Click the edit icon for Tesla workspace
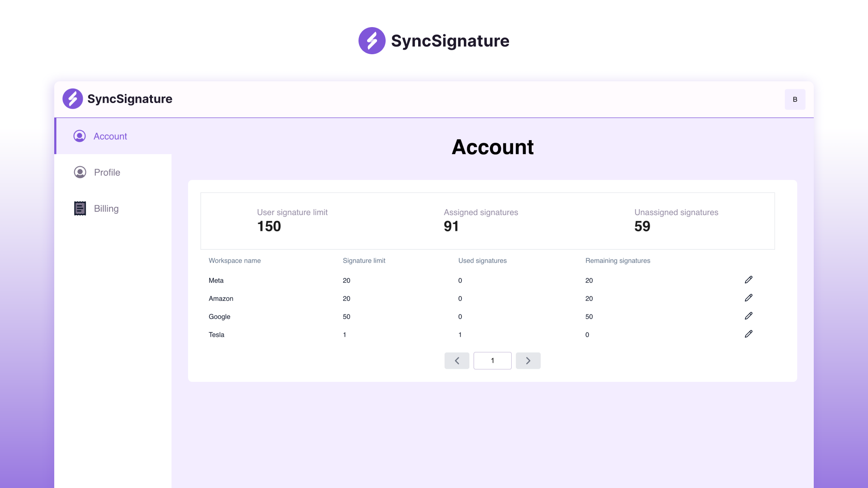Image resolution: width=868 pixels, height=488 pixels. 749,333
